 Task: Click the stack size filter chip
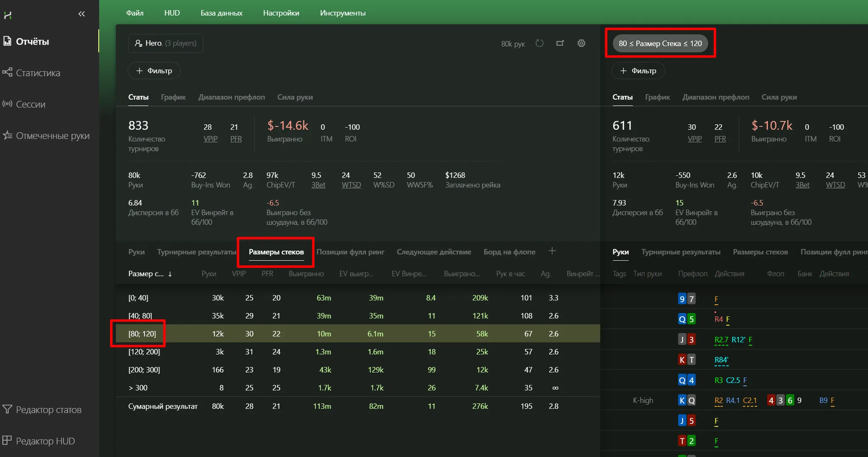coord(660,43)
